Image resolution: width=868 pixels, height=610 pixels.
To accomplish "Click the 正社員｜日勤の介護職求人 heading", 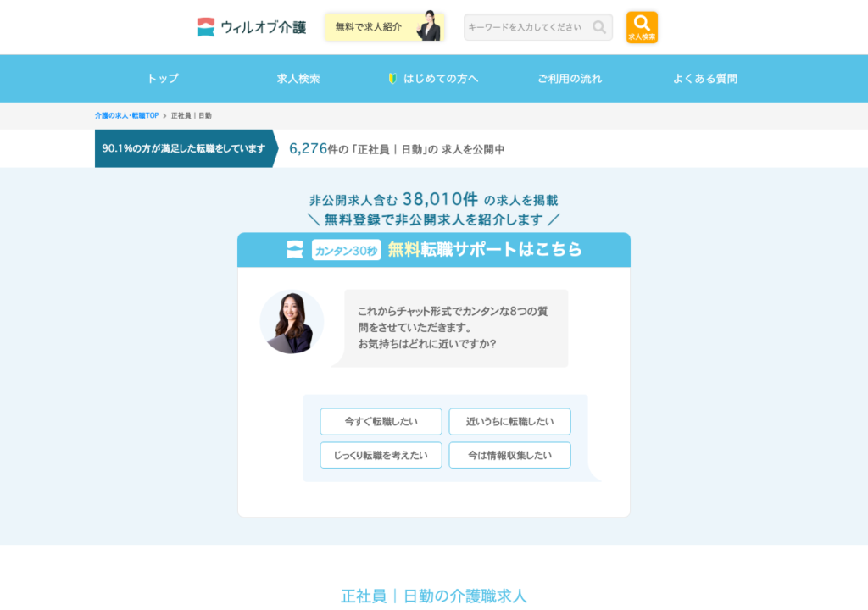I will point(433,596).
